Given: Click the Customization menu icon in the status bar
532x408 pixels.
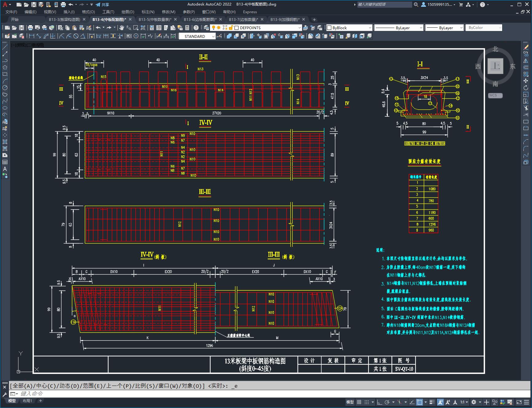Looking at the screenshot, I should point(527,402).
